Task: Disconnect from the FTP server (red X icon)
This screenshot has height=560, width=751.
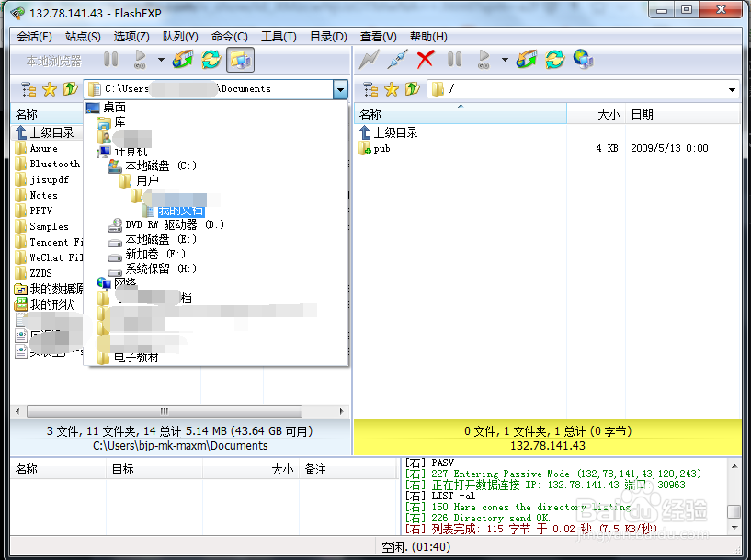Action: click(x=424, y=58)
